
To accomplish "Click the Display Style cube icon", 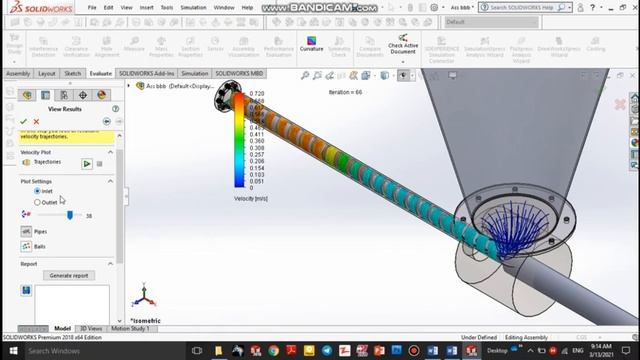I will (384, 76).
